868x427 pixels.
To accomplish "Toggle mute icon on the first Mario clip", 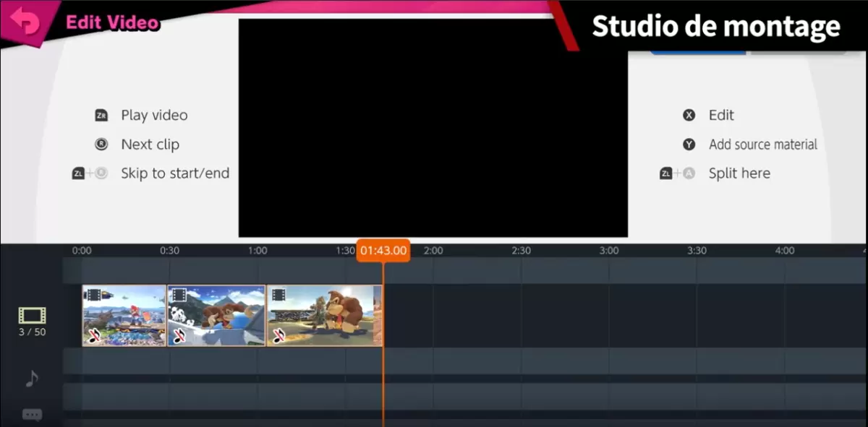I will pos(95,335).
